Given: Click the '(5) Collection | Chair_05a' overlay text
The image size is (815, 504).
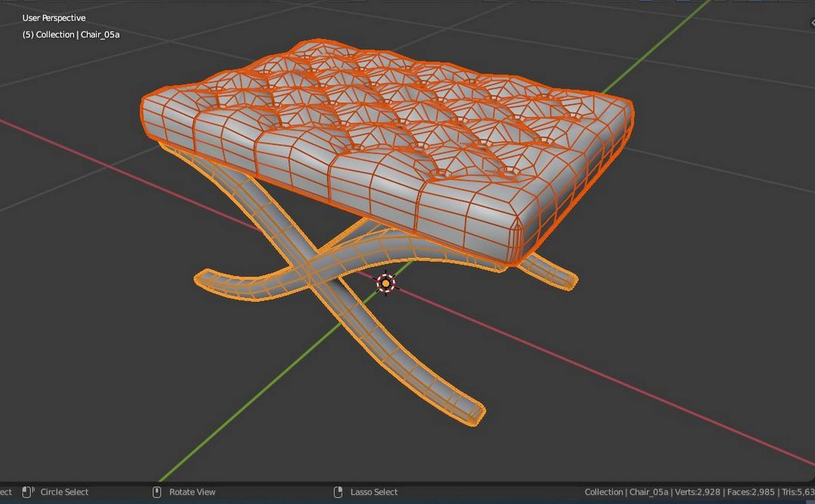Looking at the screenshot, I should (71, 35).
